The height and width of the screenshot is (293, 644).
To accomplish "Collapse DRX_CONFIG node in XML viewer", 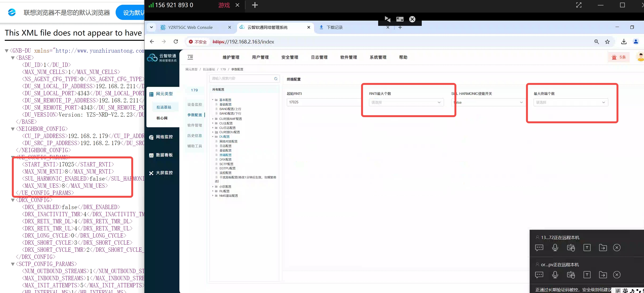I will [x=13, y=200].
